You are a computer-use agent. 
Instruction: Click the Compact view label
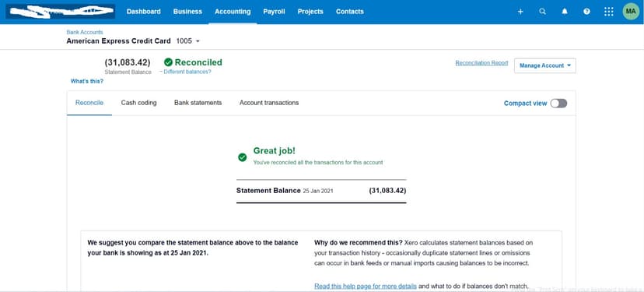click(x=525, y=104)
